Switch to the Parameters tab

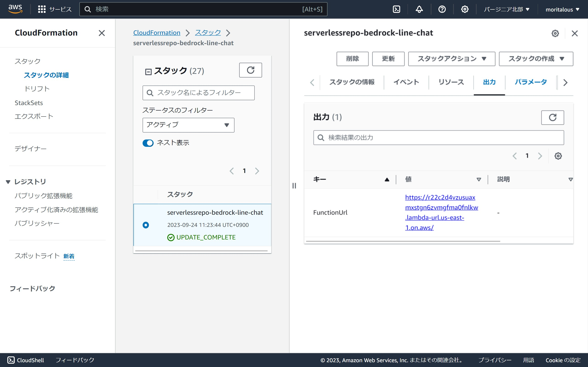531,82
